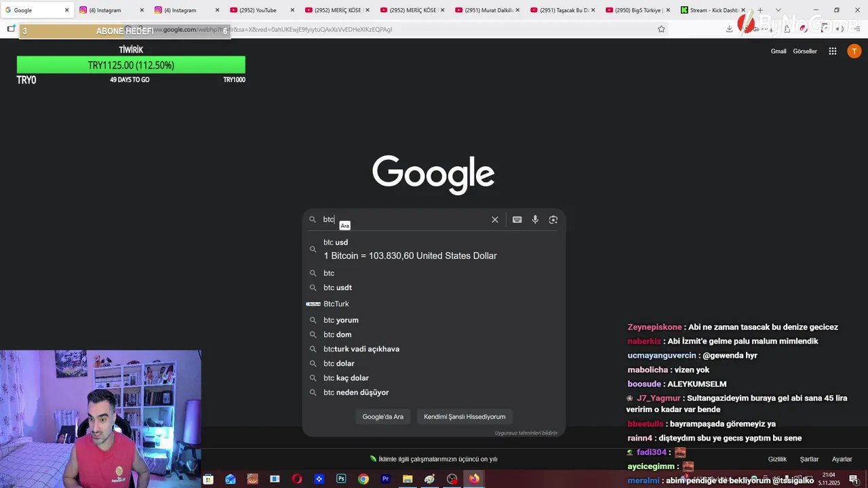Open the Mail app from taskbar
The image size is (868, 488).
(231, 479)
